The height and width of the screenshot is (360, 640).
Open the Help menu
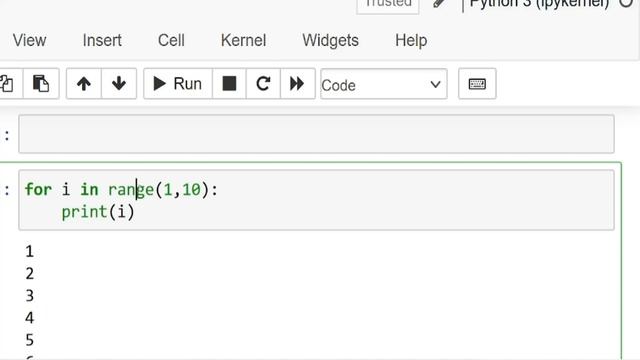coord(411,40)
